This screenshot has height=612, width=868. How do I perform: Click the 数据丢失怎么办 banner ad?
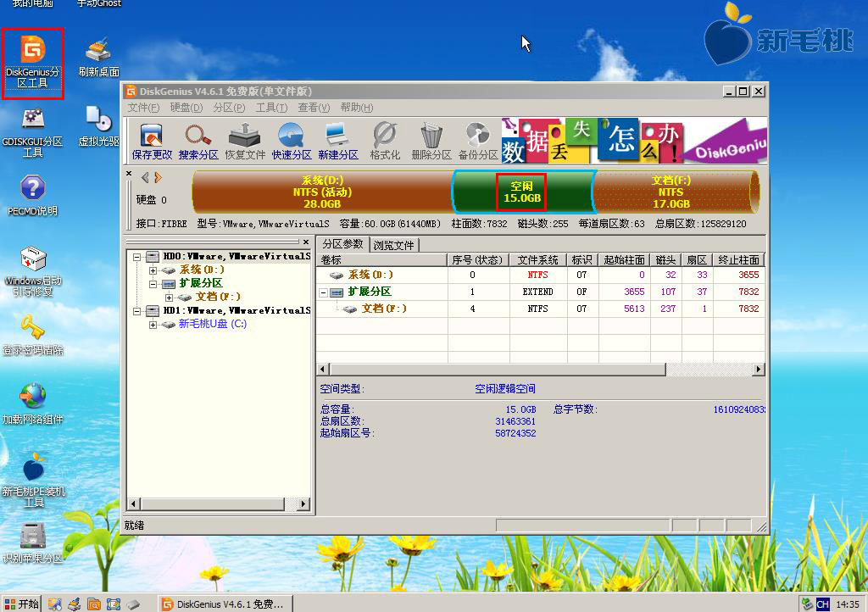(634, 141)
